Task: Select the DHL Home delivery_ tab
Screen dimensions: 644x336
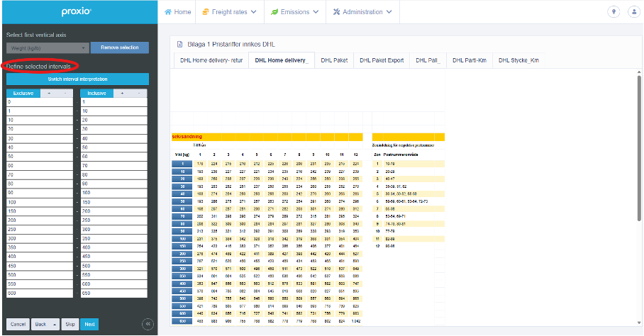Action: coord(282,60)
